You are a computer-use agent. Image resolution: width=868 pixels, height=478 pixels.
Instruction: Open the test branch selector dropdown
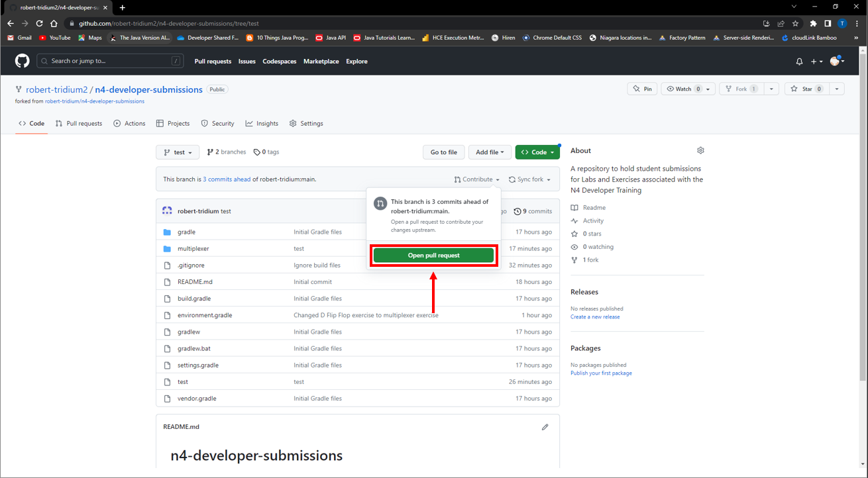[178, 152]
